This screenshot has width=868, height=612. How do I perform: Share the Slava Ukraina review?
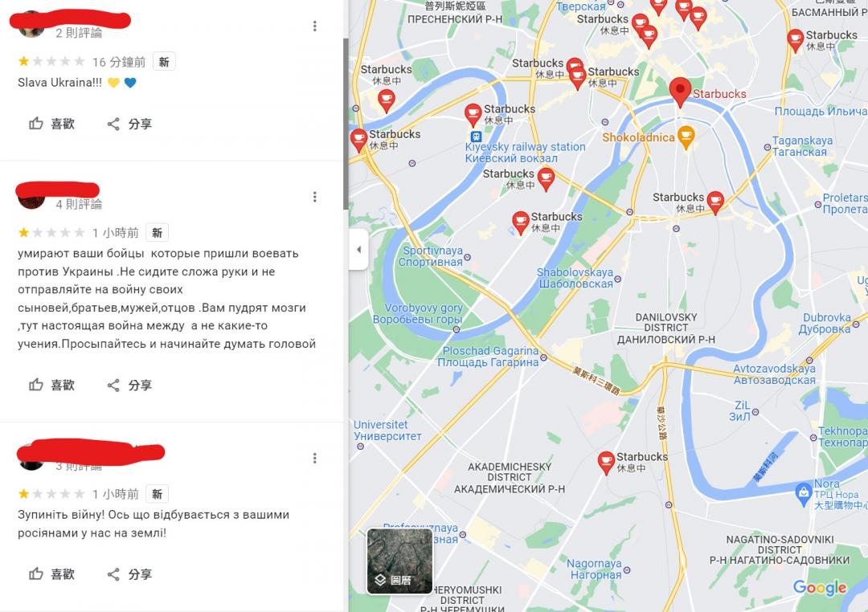(x=129, y=124)
